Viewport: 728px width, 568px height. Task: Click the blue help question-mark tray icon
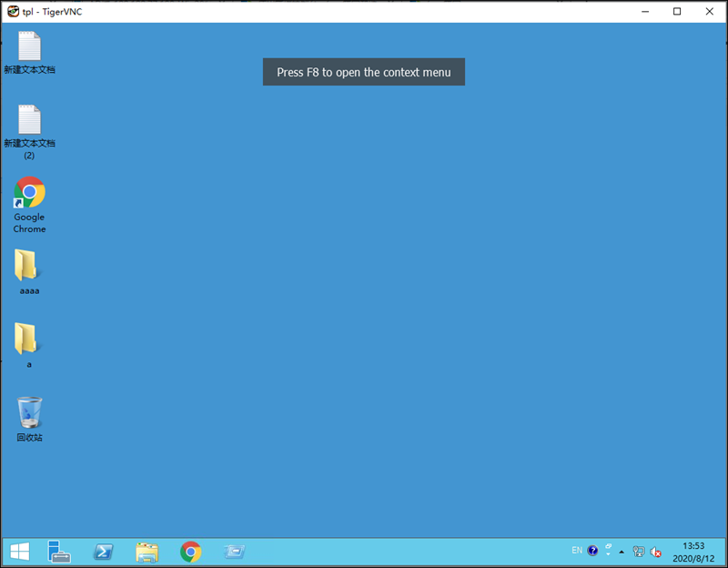coord(593,551)
